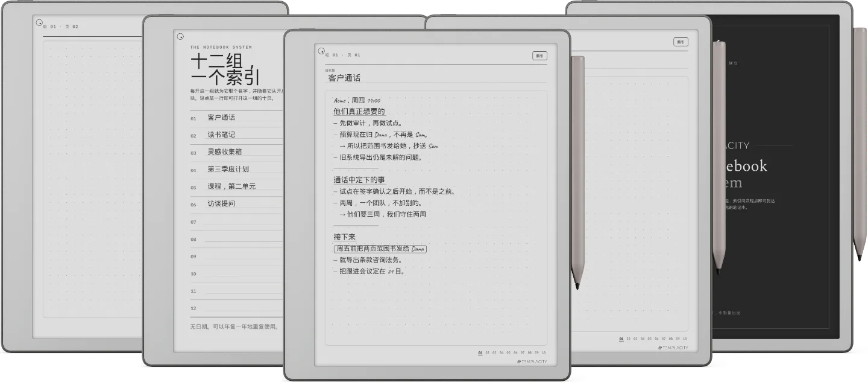Screen dimensions: 868x382
Task: Click the Templacity logo on the blank dotted tablet
Action: click(672, 348)
